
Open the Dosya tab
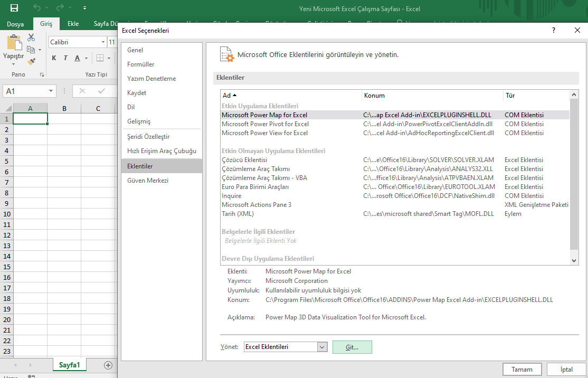click(x=15, y=24)
